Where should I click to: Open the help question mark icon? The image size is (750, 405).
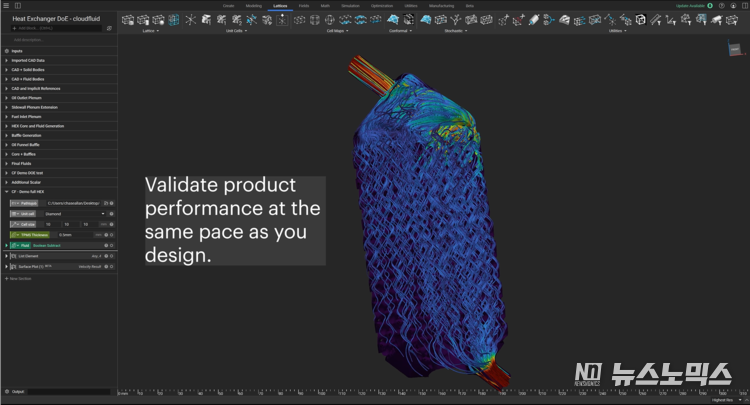coord(722,6)
